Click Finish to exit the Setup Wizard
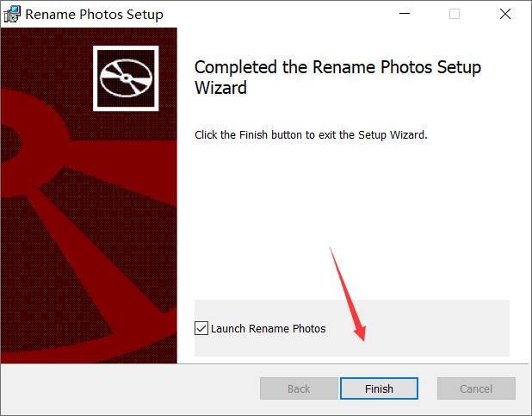Screen dimensions: 532x416 point(379,388)
